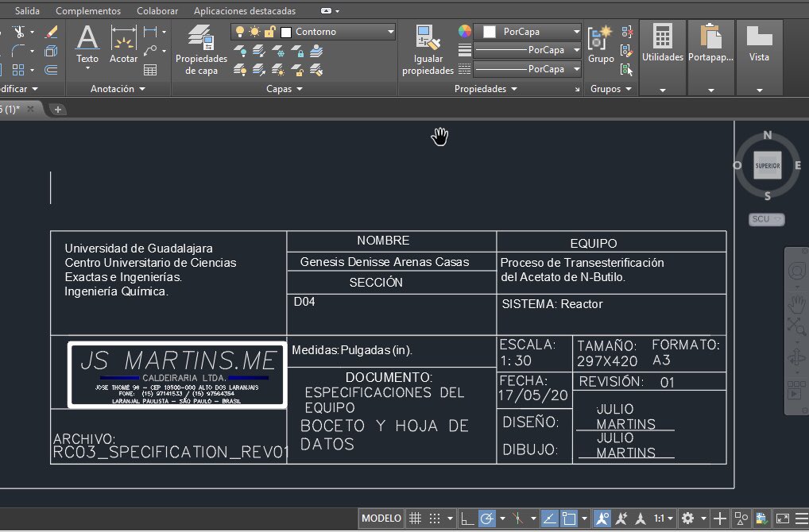Toggle 2D object snap in status bar
Viewport: 809px width, 532px height.
tap(569, 518)
